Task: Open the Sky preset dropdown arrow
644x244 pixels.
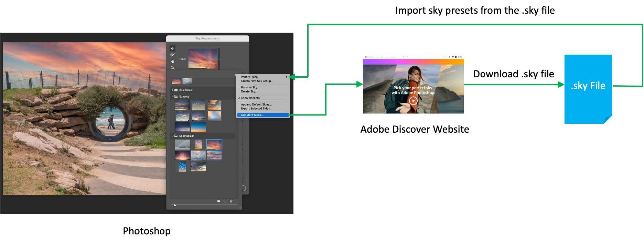Action: (219, 59)
